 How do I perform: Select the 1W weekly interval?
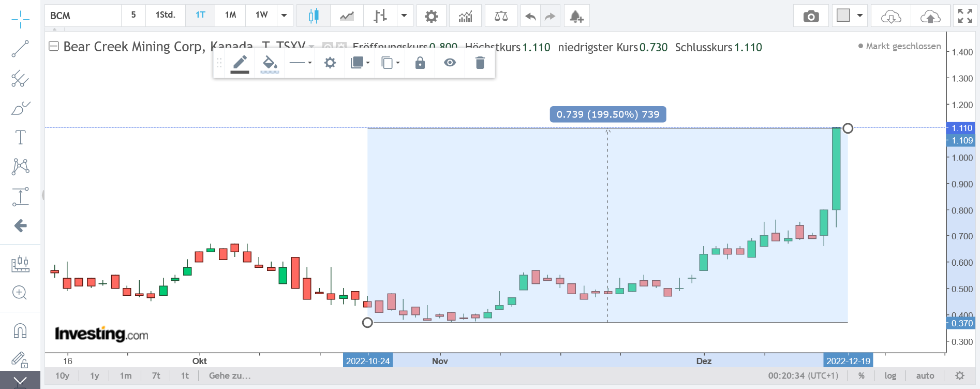pos(261,15)
